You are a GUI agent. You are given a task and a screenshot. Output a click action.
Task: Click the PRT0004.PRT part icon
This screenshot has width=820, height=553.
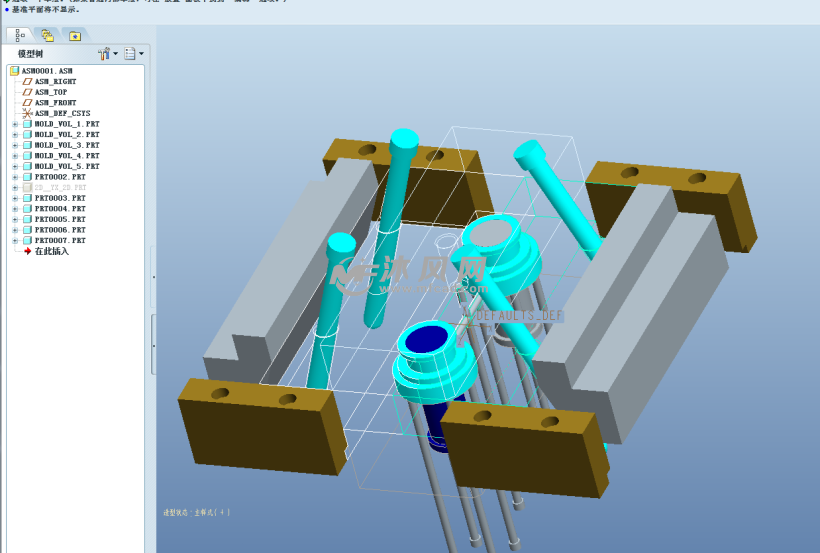[27, 209]
